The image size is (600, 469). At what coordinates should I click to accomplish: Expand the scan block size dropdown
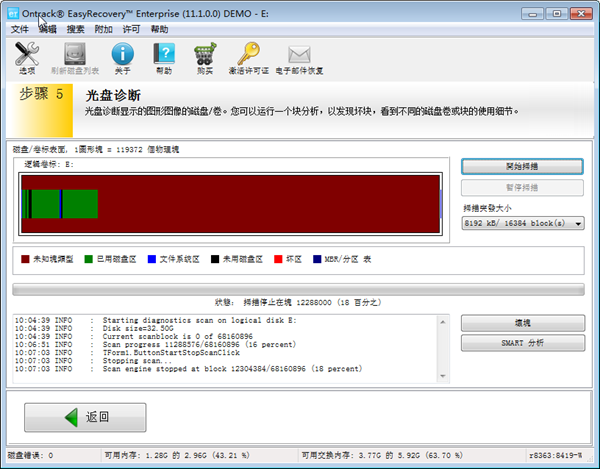click(x=578, y=223)
